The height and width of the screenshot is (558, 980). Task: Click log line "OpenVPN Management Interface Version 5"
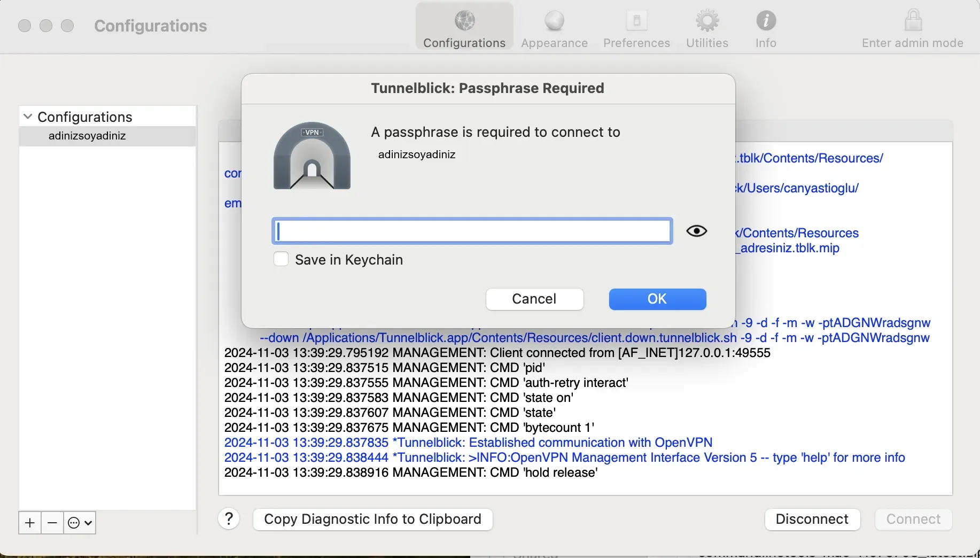tap(565, 458)
